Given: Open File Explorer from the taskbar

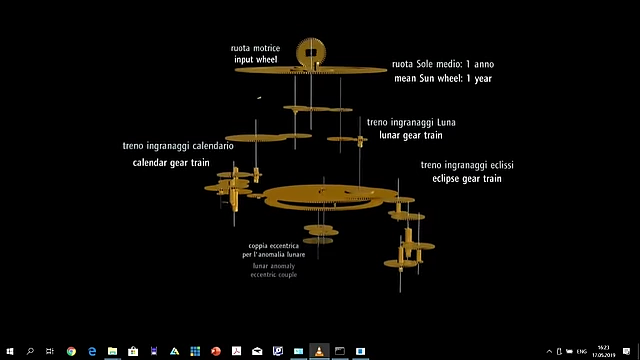Looking at the screenshot, I should coord(113,351).
